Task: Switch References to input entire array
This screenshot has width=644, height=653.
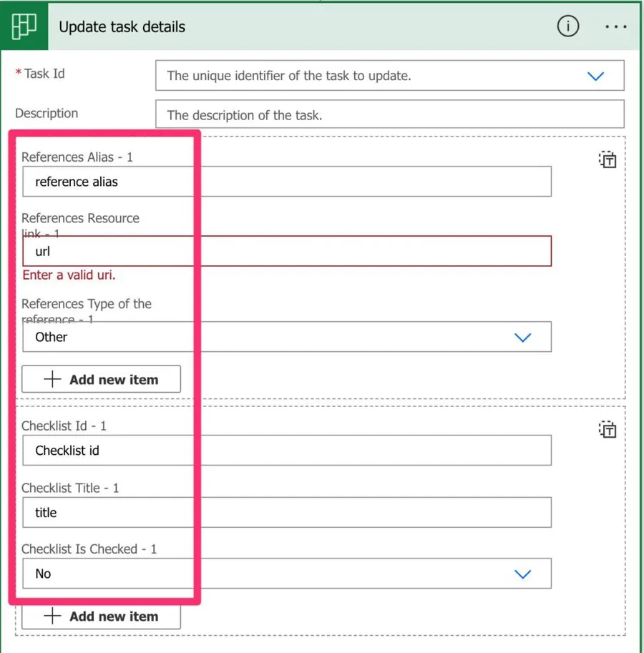Action: [x=607, y=159]
